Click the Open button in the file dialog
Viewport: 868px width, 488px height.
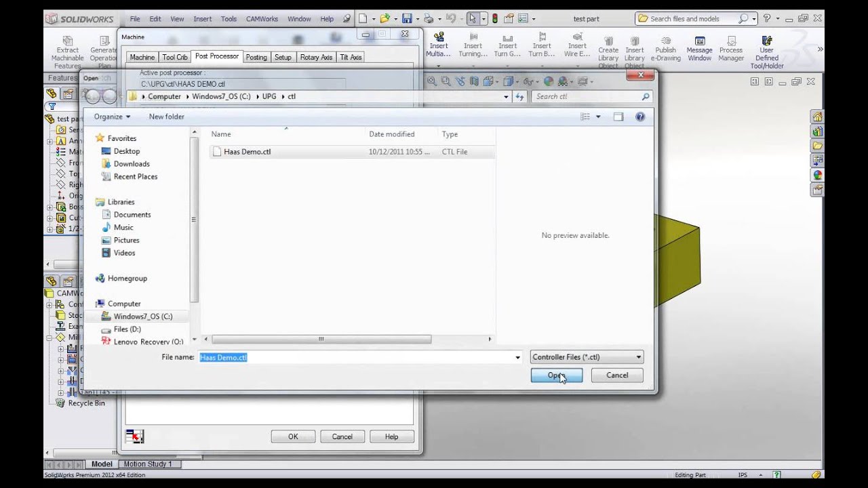coord(556,375)
